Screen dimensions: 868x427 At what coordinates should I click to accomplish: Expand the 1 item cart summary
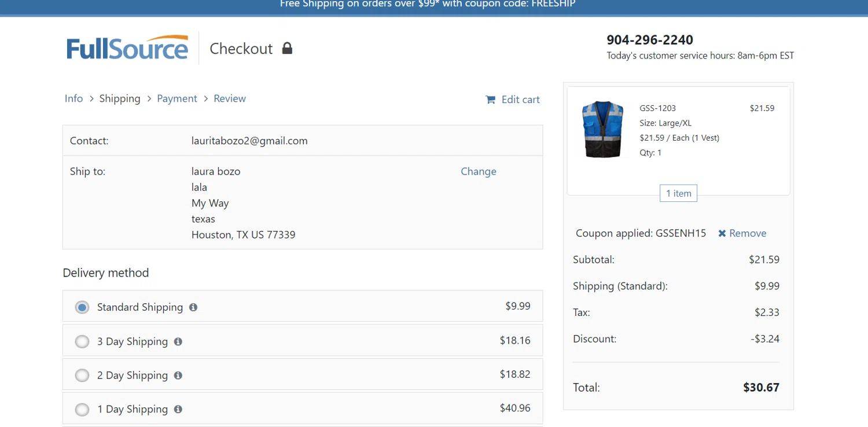pos(678,193)
